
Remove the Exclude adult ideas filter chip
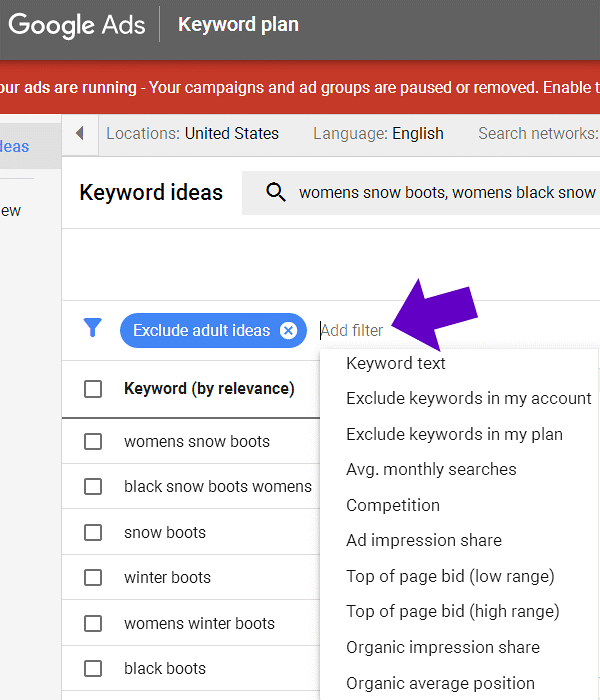288,331
